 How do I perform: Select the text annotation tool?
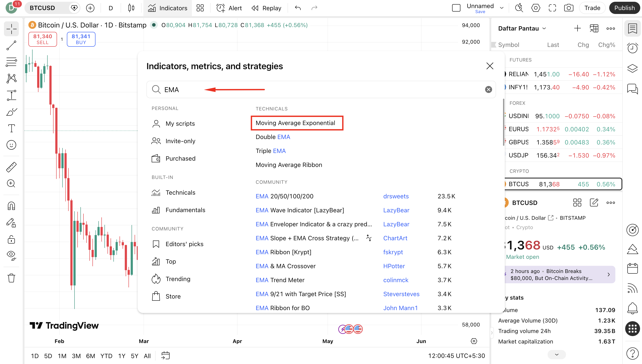coord(11,128)
